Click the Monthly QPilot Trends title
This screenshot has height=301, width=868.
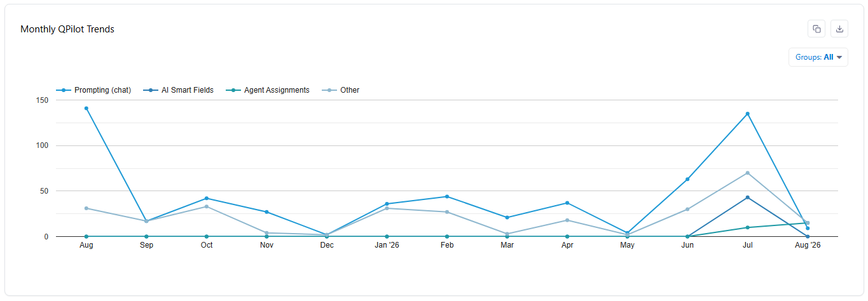click(67, 29)
